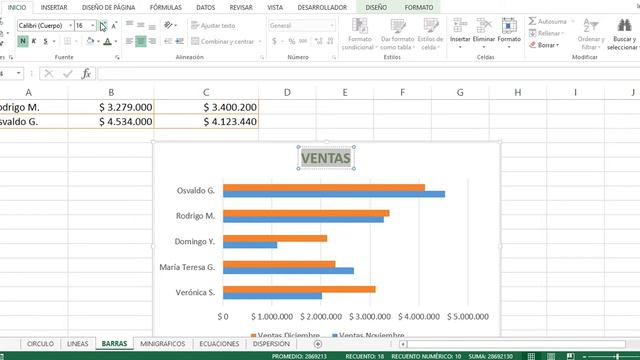Toggle bold (N) formatting

click(x=23, y=41)
